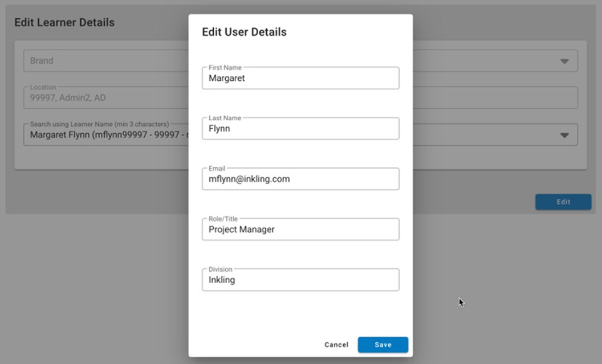This screenshot has width=602, height=364.
Task: Focus the field containing Margaret
Action: click(300, 79)
